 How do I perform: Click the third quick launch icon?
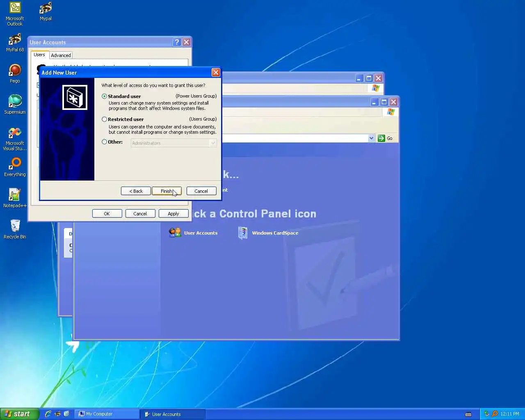point(66,414)
